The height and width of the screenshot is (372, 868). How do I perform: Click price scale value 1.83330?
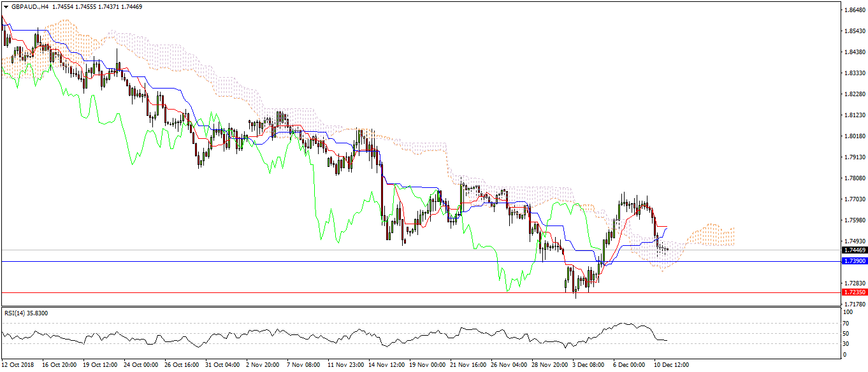[853, 73]
